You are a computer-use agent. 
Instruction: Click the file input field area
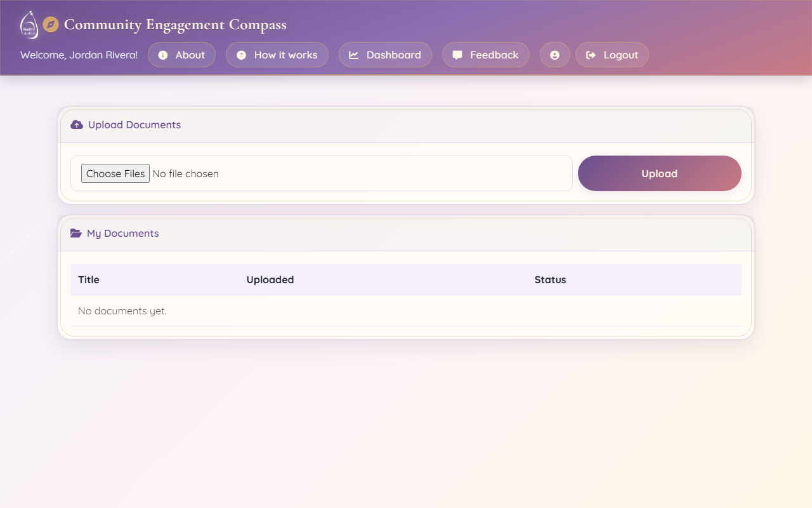[x=322, y=173]
